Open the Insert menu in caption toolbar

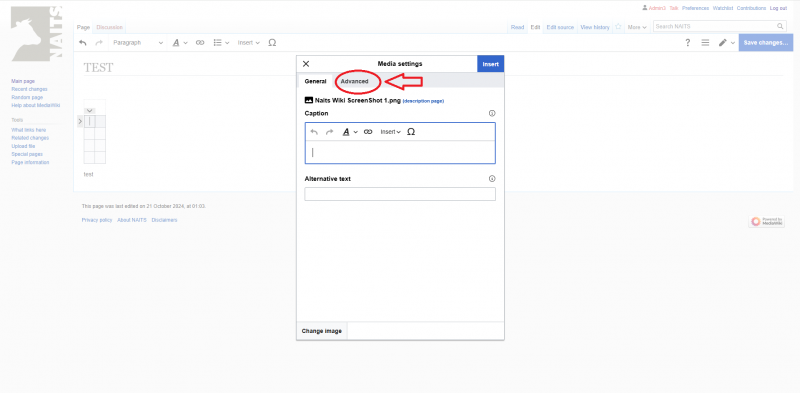pyautogui.click(x=390, y=132)
